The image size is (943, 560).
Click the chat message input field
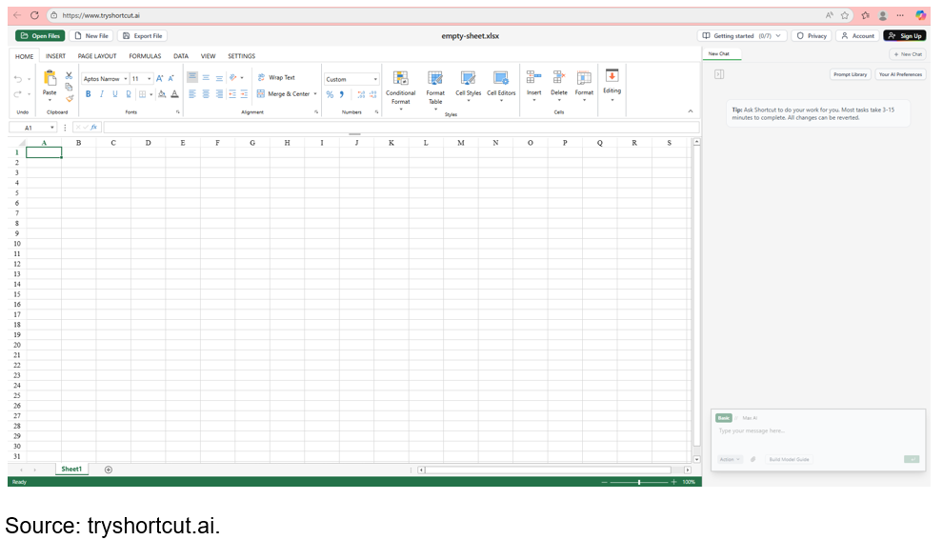(x=817, y=431)
